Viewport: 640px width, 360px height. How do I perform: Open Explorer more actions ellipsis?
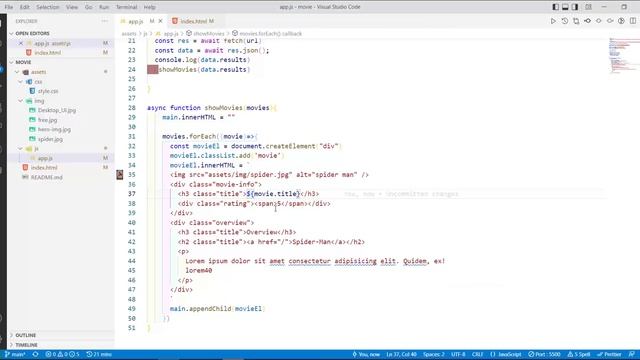pyautogui.click(x=105, y=21)
